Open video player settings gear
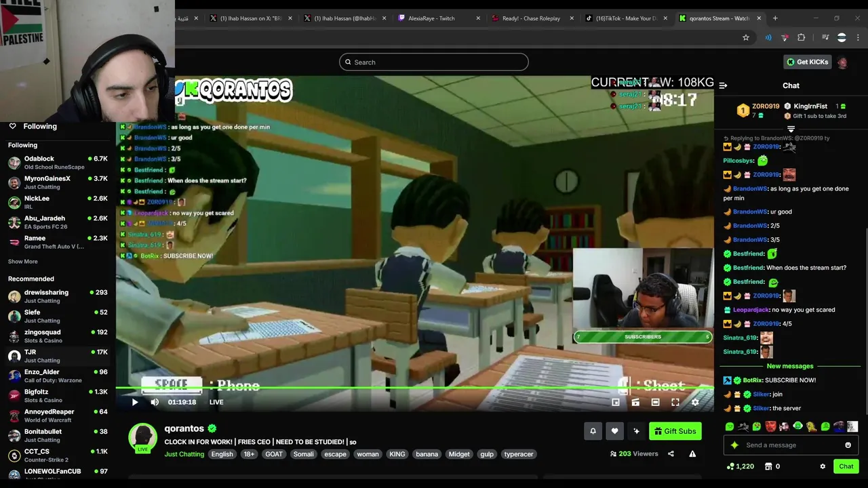Viewport: 868px width, 488px height. coord(695,403)
